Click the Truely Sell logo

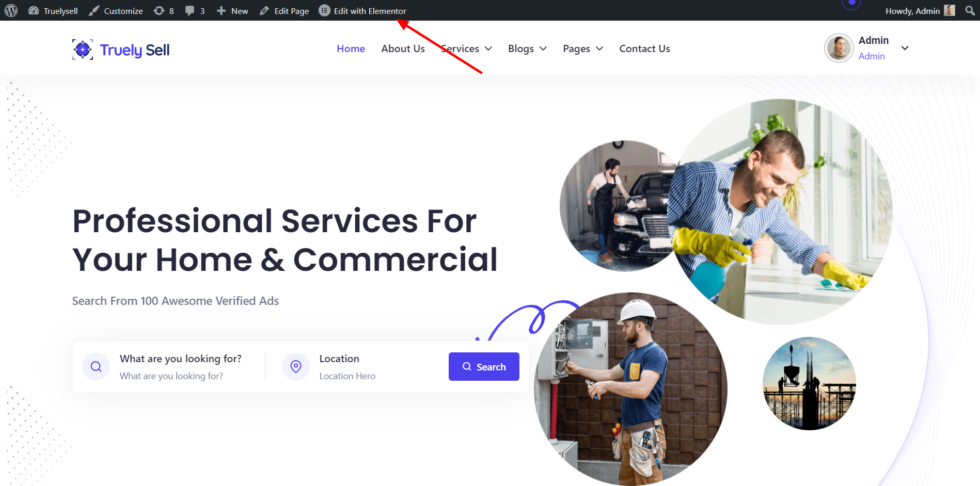point(121,50)
